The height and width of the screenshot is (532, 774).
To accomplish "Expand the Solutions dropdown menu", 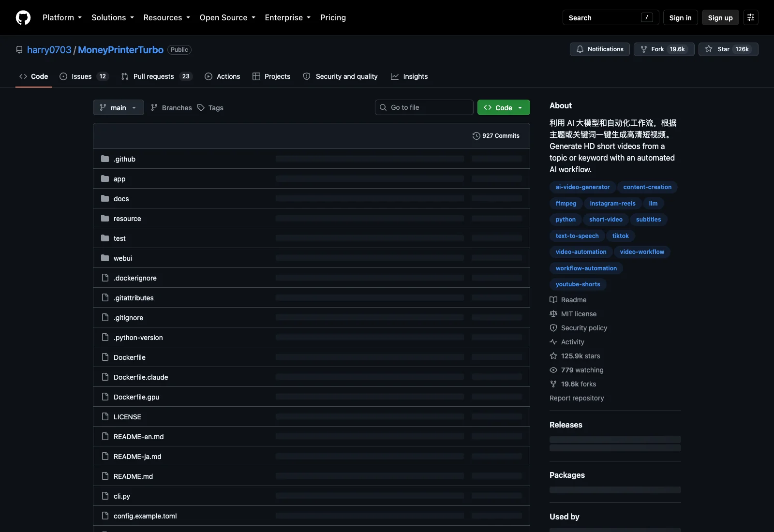I will pos(113,17).
